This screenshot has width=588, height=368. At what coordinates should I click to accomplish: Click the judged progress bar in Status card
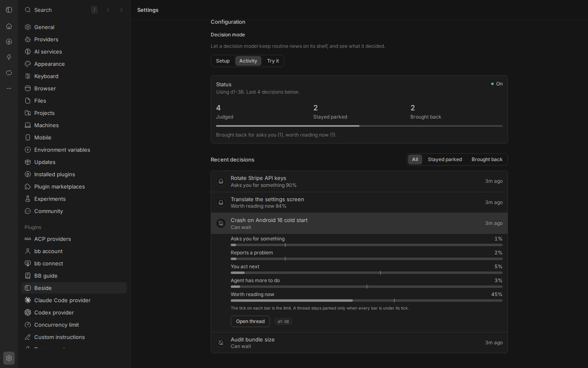tap(359, 126)
